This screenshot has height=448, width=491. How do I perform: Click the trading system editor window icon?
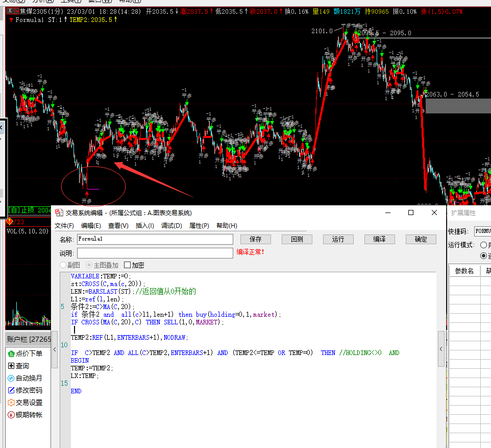point(59,213)
